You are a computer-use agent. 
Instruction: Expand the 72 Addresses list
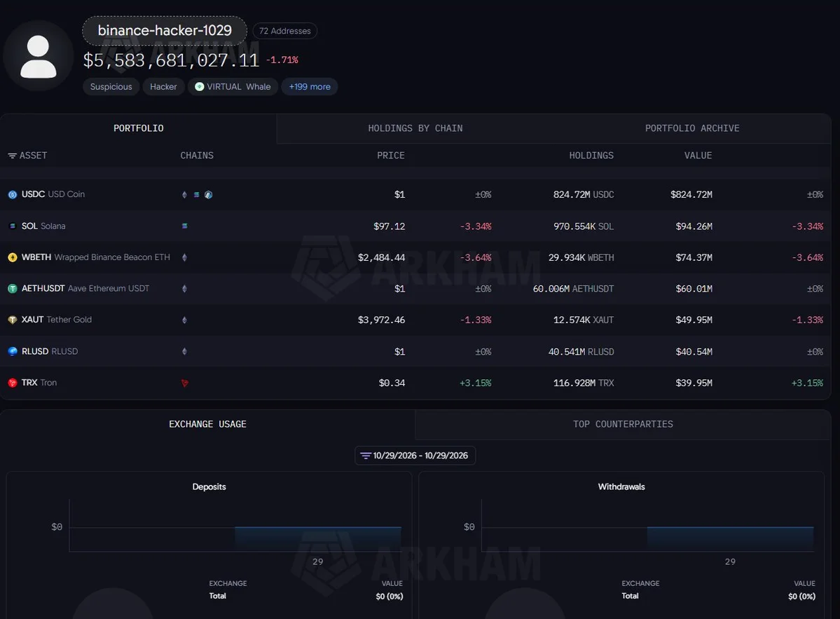click(x=285, y=31)
